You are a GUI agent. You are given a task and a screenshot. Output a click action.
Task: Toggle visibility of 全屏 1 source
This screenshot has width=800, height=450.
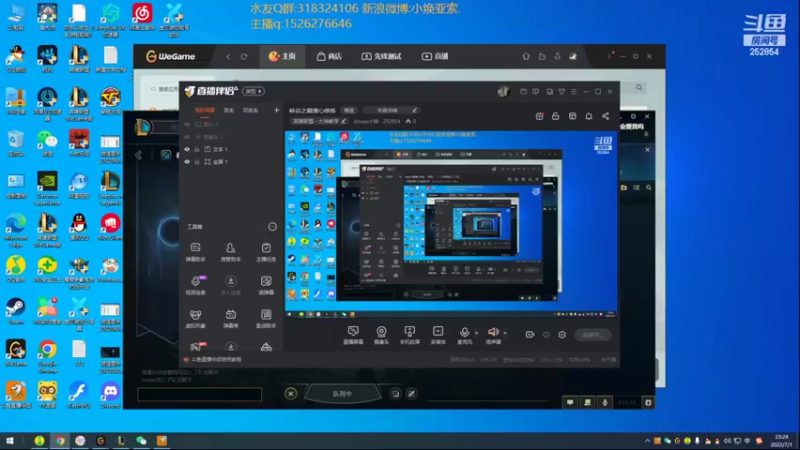click(x=187, y=162)
